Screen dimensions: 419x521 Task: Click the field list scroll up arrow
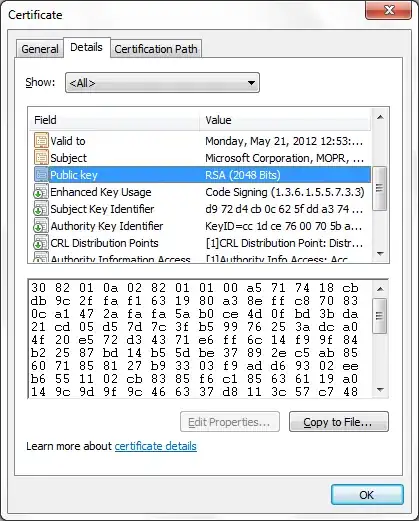(x=380, y=117)
